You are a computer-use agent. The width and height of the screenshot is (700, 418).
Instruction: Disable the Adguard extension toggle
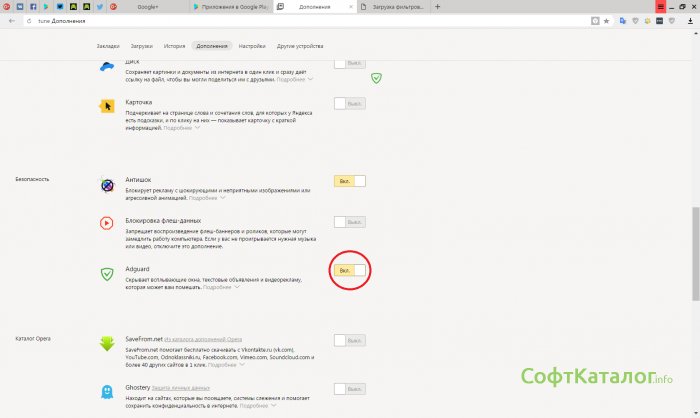click(349, 270)
